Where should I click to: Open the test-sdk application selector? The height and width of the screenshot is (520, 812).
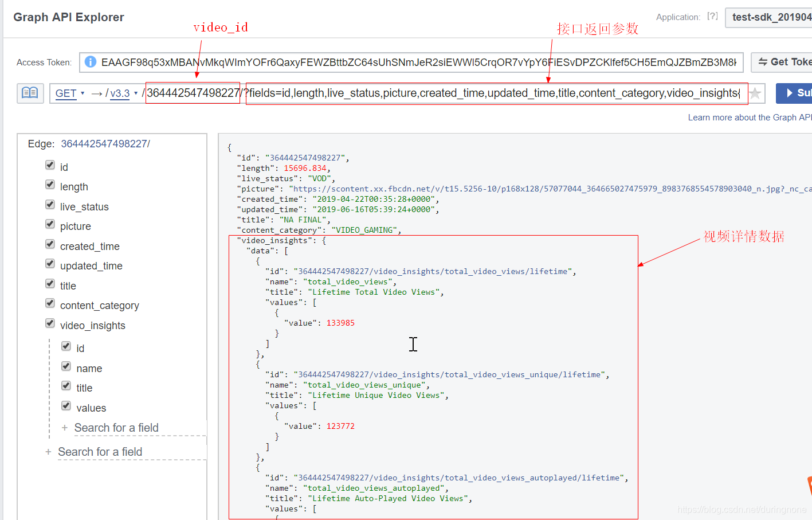[768, 17]
